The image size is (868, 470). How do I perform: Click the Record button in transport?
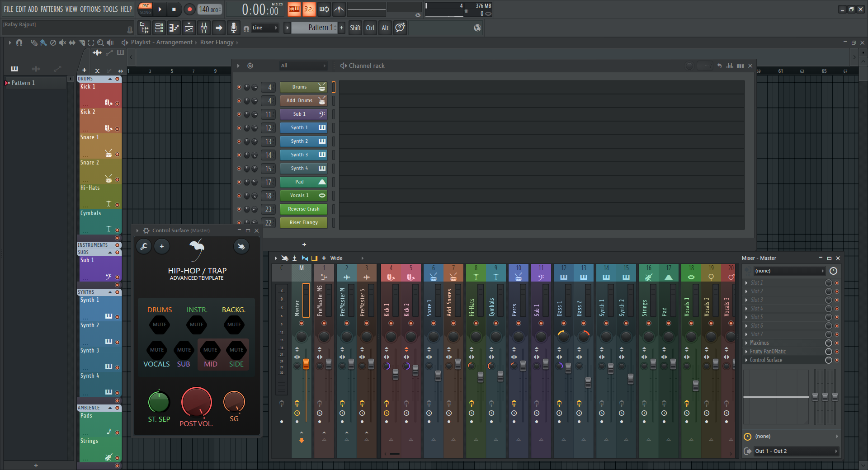[x=189, y=9]
